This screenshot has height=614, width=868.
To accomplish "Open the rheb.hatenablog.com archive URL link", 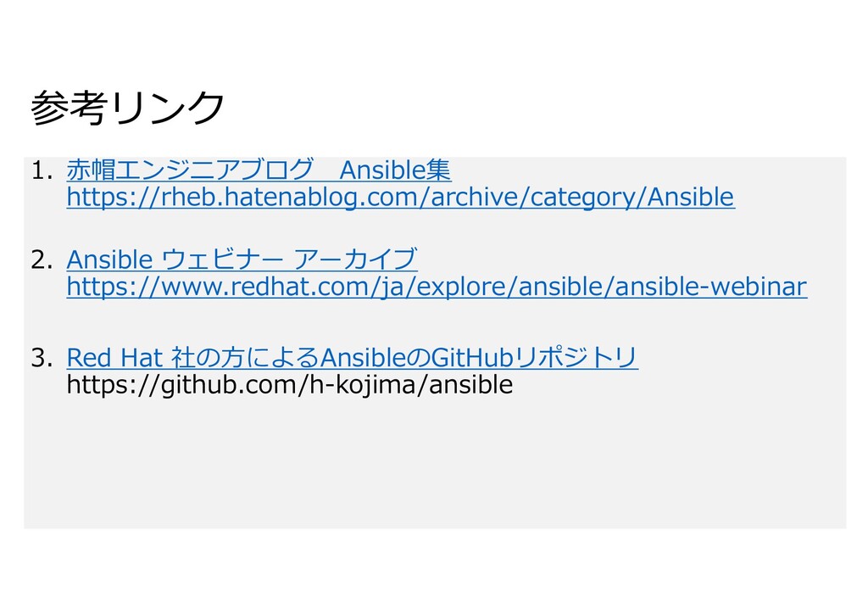I will point(401,197).
